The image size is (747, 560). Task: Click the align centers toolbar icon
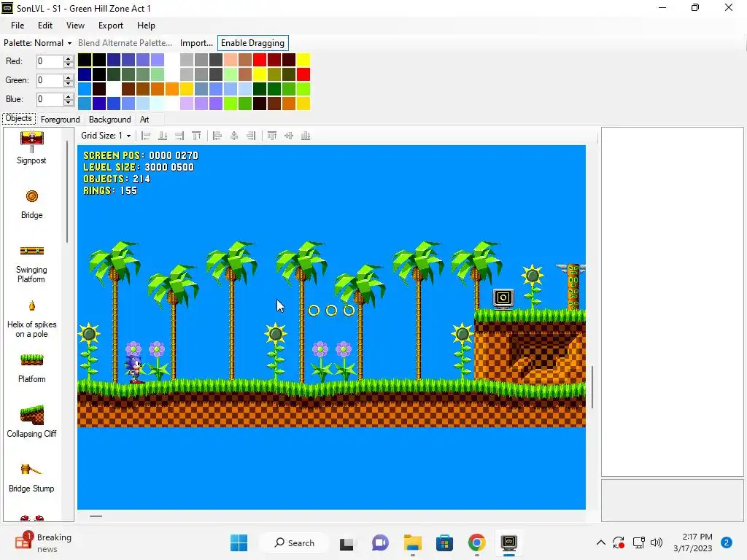(x=234, y=136)
